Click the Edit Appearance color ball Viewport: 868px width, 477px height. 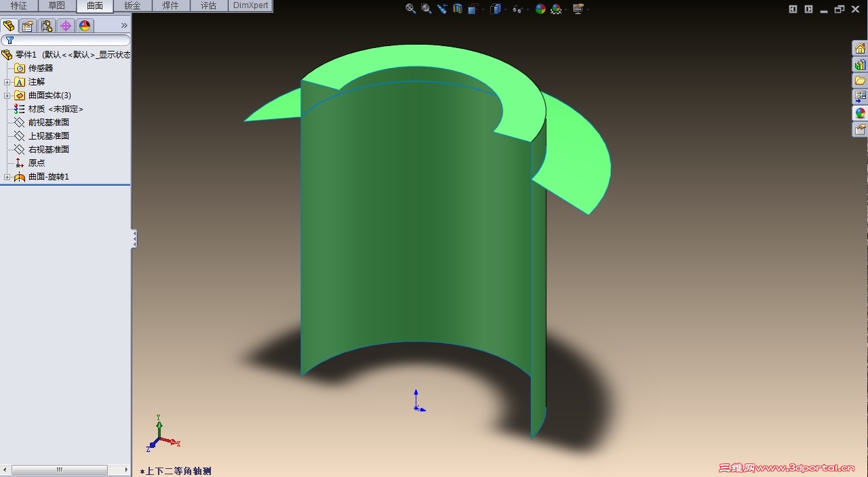coord(540,9)
